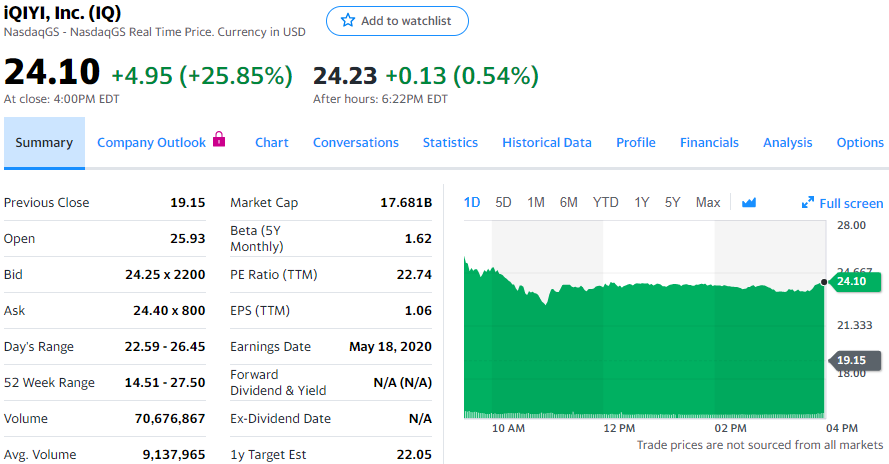This screenshot has width=889, height=464.
Task: Select the 1Y chart range
Action: point(642,203)
